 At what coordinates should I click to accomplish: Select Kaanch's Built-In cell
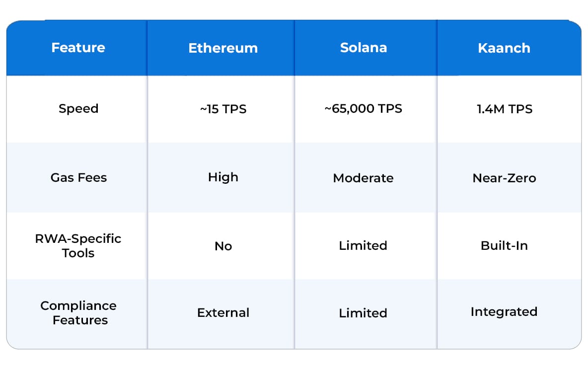(504, 246)
